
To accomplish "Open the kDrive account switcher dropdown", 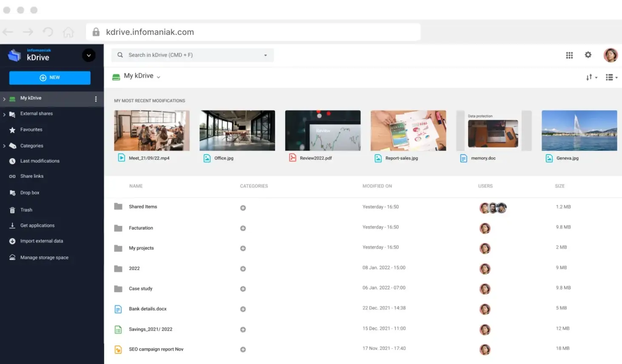I will [x=88, y=55].
